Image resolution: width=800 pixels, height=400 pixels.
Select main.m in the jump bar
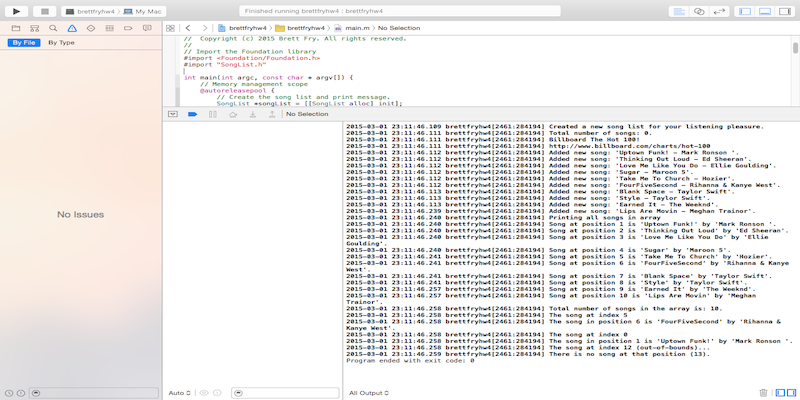tap(352, 28)
